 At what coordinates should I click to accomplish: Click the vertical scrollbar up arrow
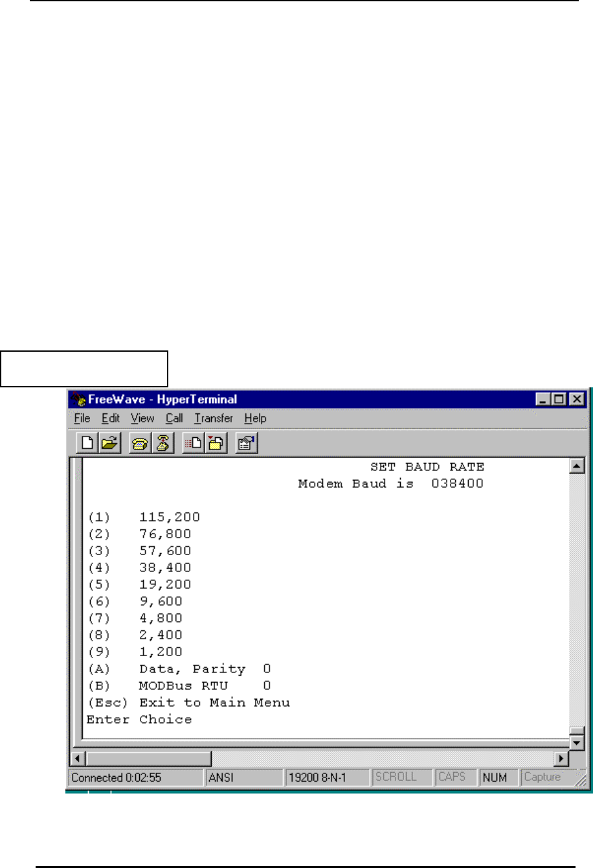pos(576,466)
